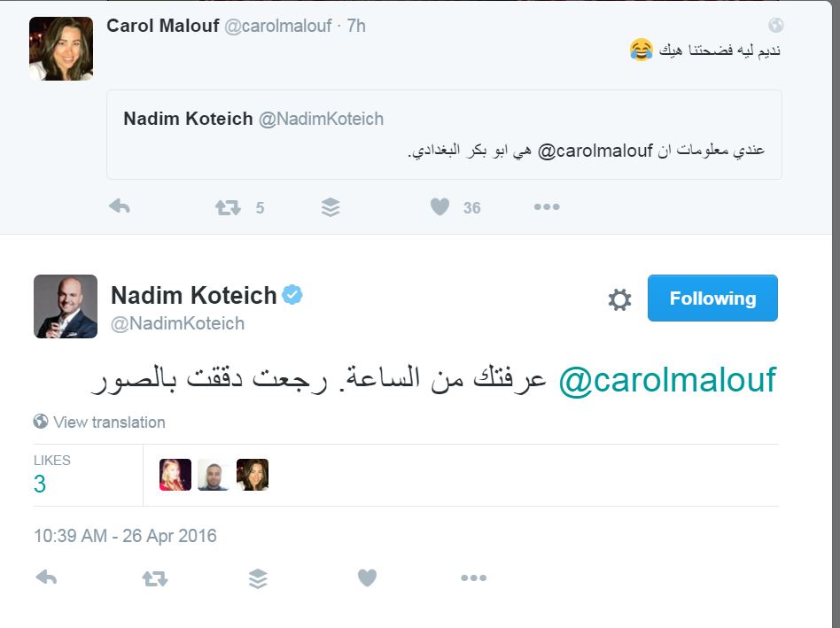Screen dimensions: 840x628
Task: Open gear settings menu beside Following
Action: tap(619, 299)
